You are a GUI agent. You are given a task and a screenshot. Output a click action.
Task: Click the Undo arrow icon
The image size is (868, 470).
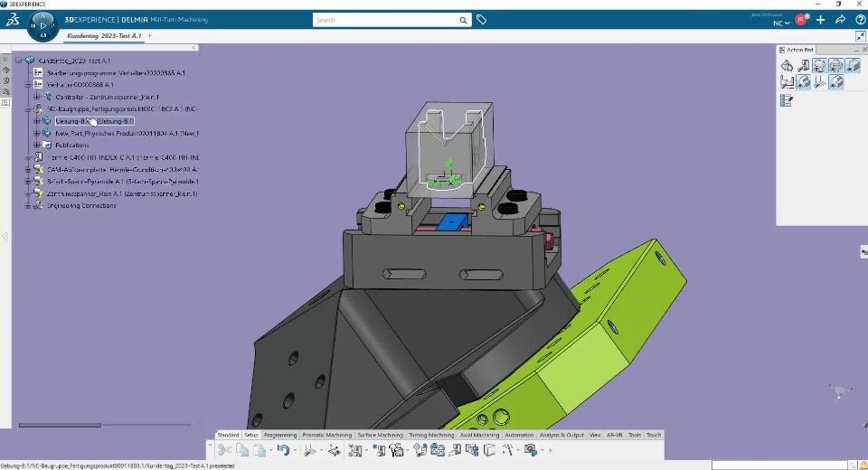(x=283, y=450)
